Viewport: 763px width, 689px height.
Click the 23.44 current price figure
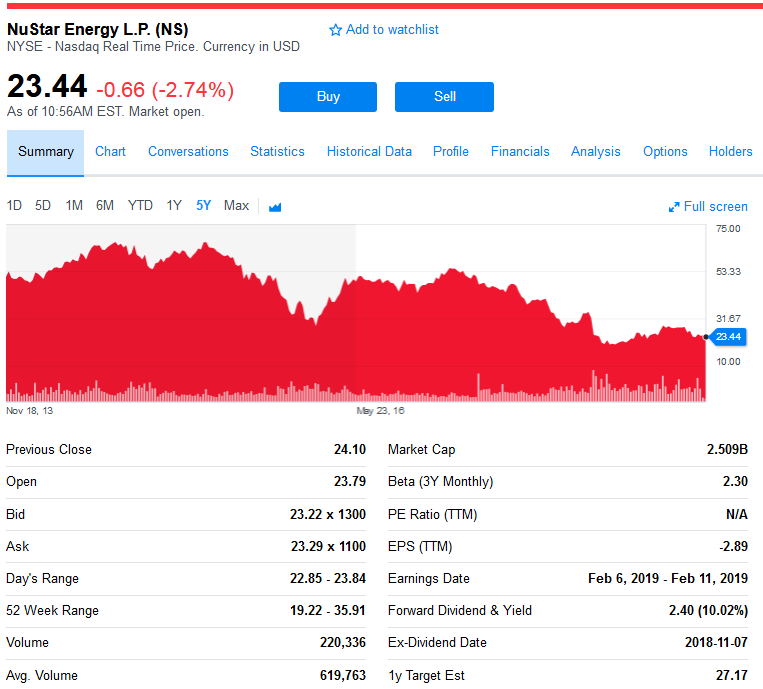click(47, 87)
